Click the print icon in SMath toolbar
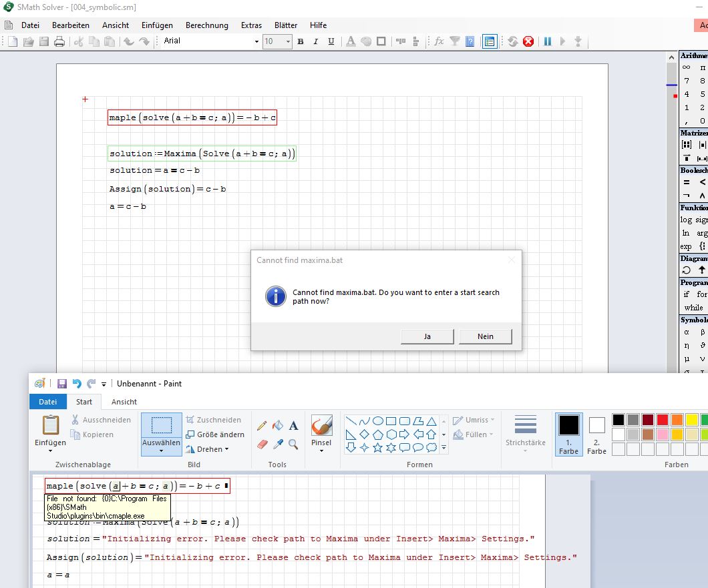 pyautogui.click(x=59, y=41)
